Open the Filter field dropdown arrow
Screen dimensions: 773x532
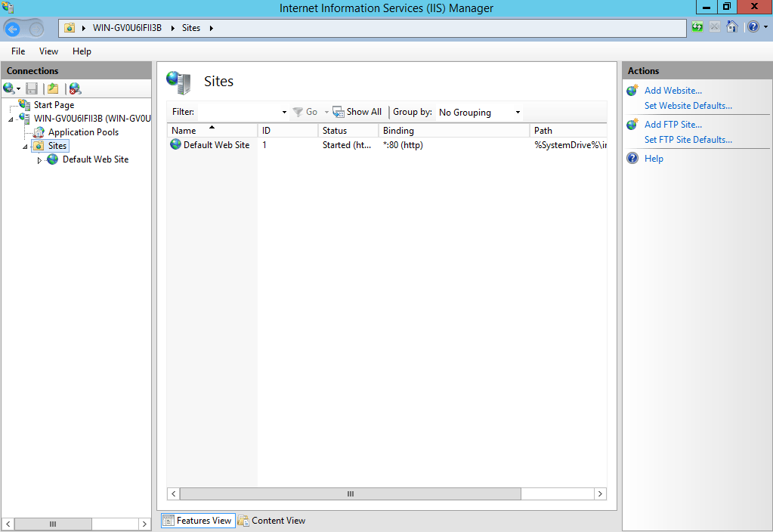pyautogui.click(x=284, y=113)
